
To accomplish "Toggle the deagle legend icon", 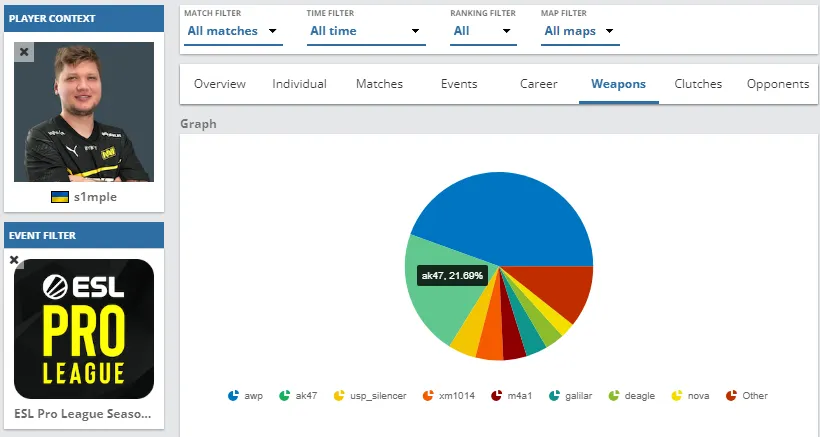I will coord(614,396).
